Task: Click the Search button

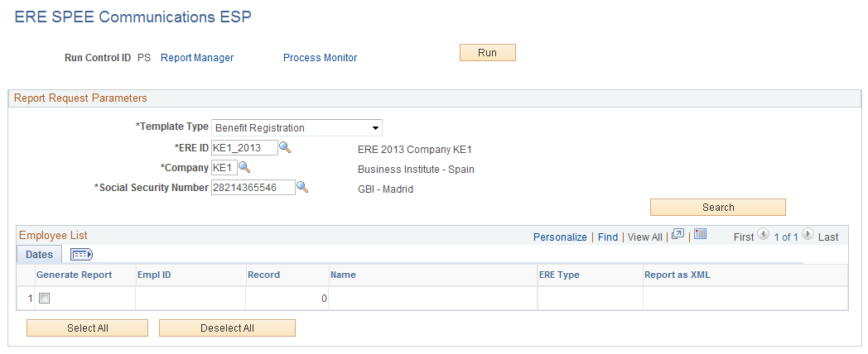Action: pos(718,208)
